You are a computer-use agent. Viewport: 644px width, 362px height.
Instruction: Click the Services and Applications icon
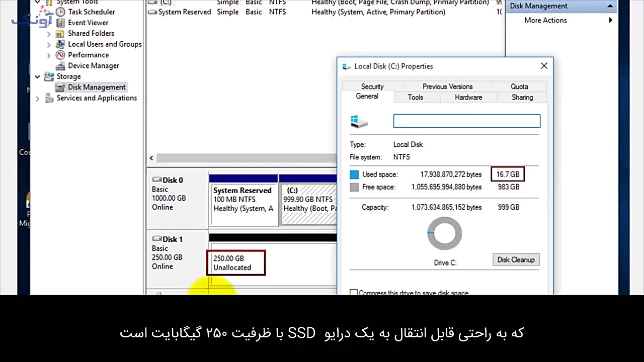(49, 98)
